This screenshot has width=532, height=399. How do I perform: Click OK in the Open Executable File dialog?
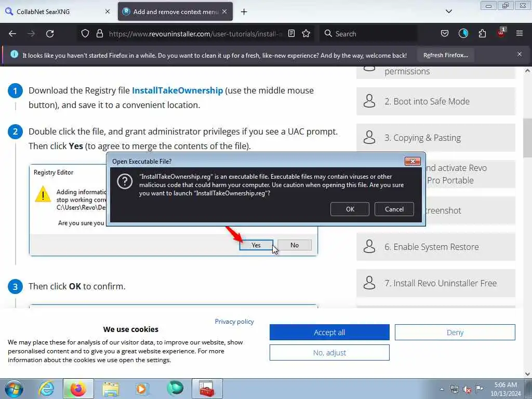click(350, 209)
